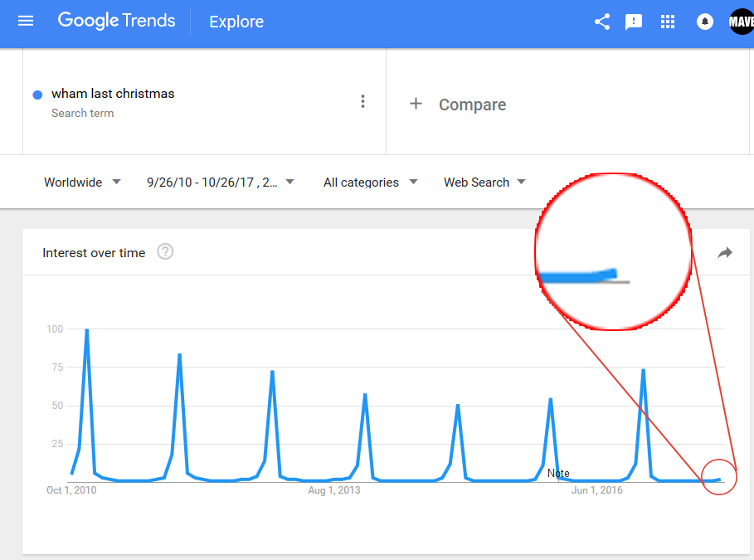Click the share arrow on the chart card
This screenshot has width=754, height=560.
[x=725, y=252]
